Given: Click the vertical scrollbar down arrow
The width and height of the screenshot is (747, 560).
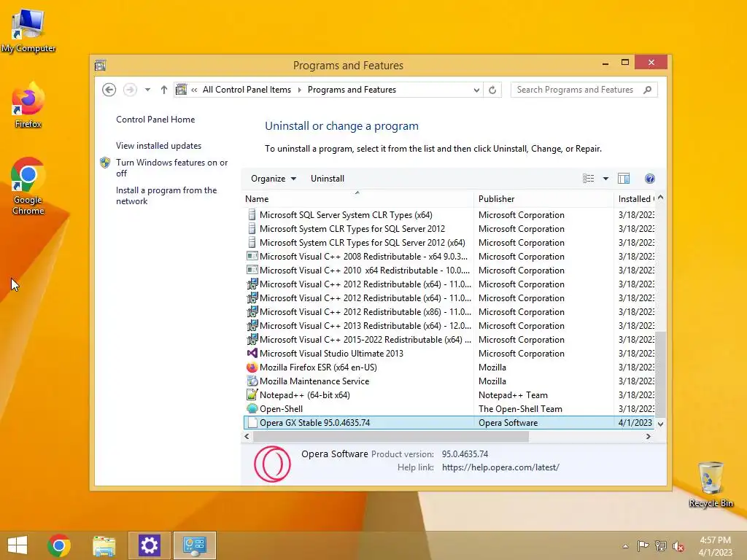Looking at the screenshot, I should 660,424.
